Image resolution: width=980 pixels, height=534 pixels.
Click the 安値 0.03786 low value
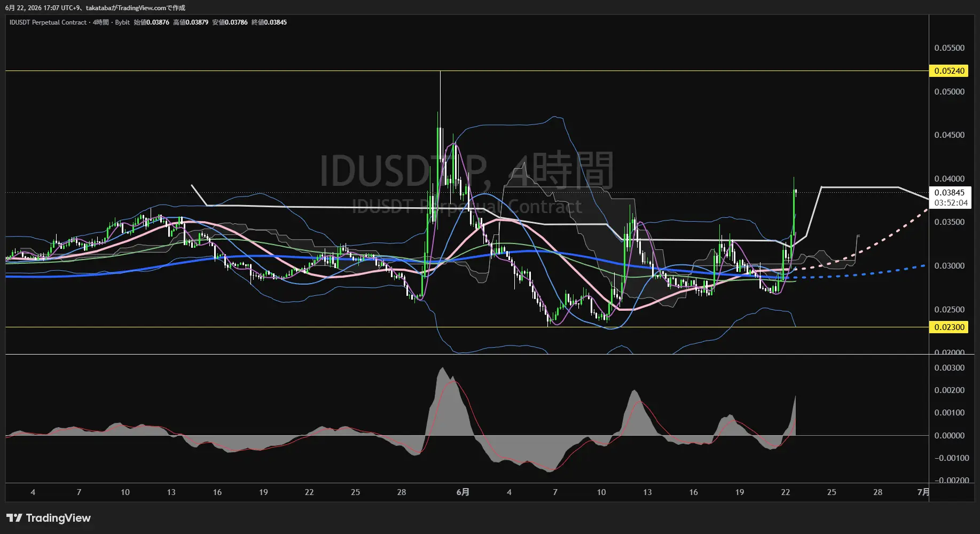click(x=230, y=22)
